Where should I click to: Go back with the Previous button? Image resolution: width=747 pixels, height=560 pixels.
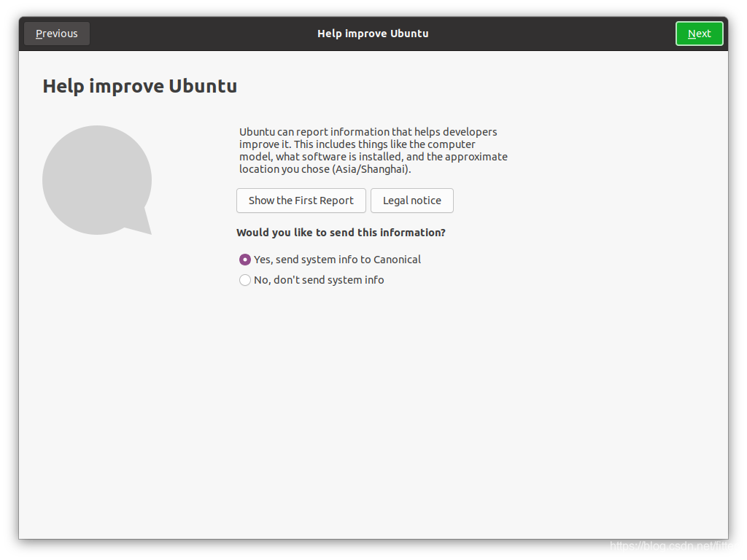(x=57, y=34)
